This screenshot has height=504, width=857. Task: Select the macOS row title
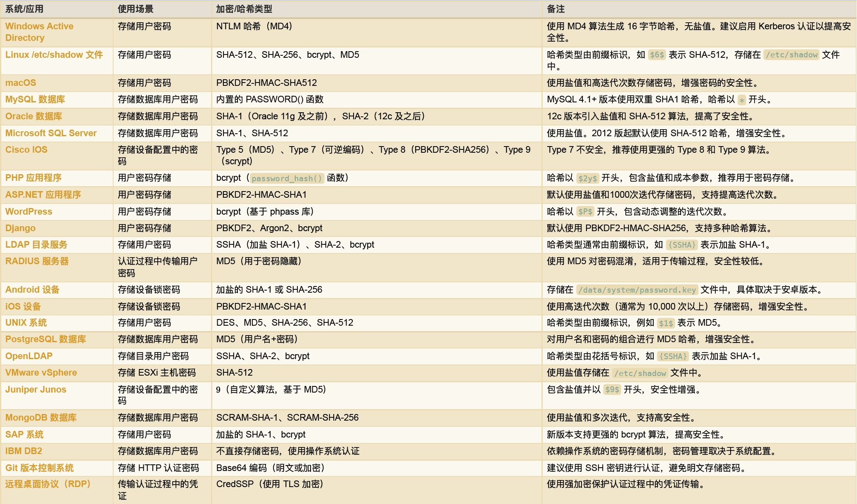point(21,83)
